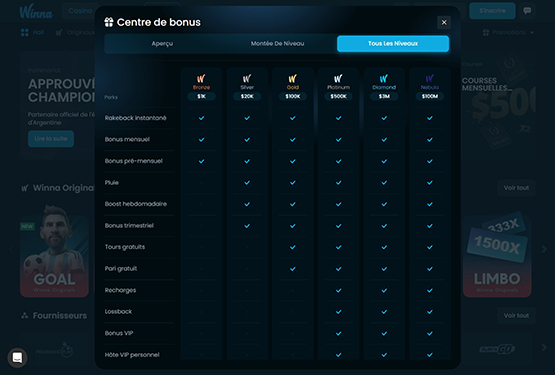Click the S'inscrire button in the header
This screenshot has height=375, width=555.
492,11
